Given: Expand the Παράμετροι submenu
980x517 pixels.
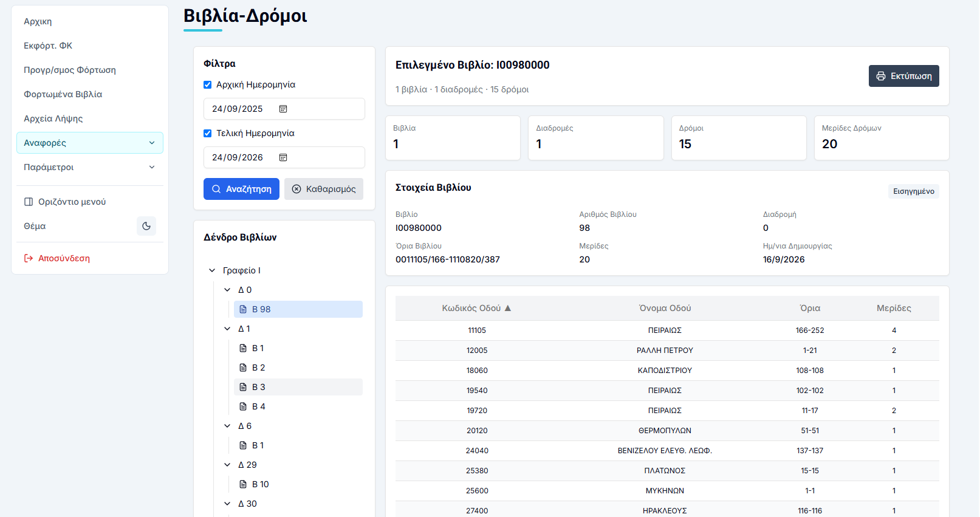Looking at the screenshot, I should click(x=90, y=167).
